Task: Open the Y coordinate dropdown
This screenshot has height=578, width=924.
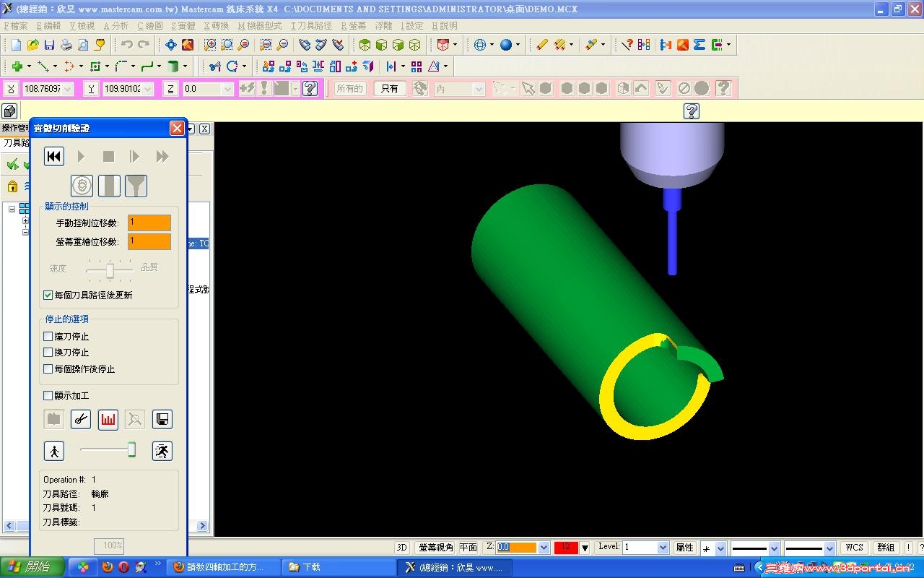Action: [148, 89]
